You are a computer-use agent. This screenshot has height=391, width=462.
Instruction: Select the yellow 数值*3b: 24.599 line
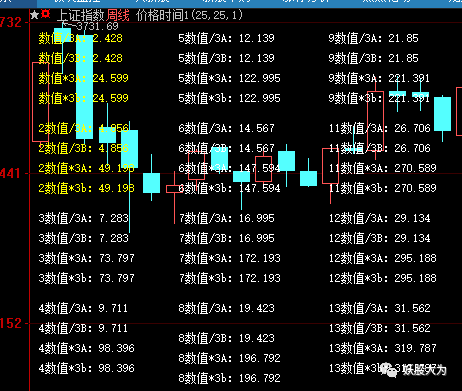click(x=84, y=98)
